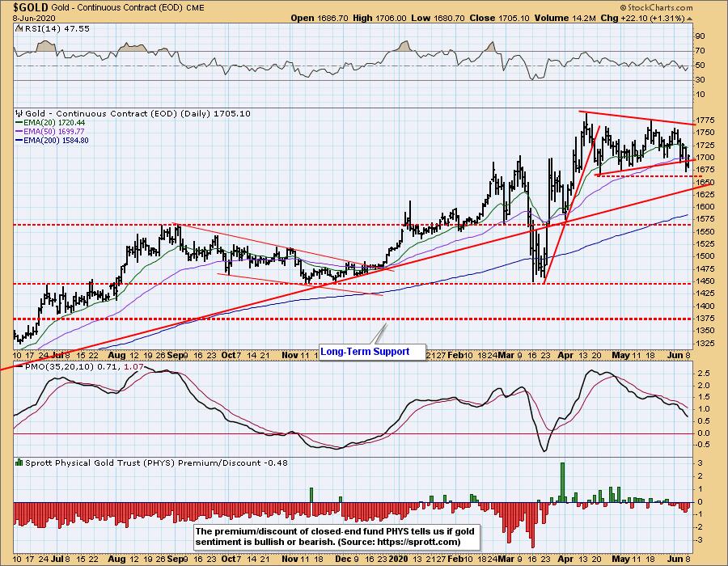Click the -3 level on PHYS axis
728x566 pixels.
point(700,540)
